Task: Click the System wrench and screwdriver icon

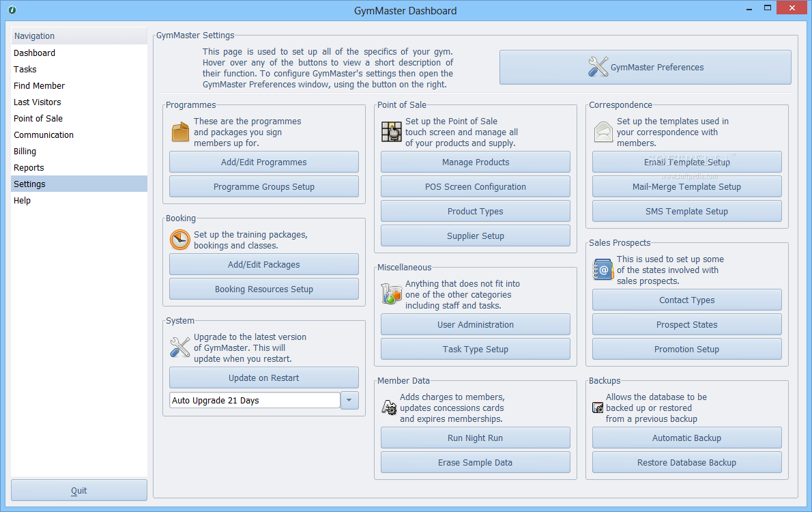Action: (x=180, y=347)
